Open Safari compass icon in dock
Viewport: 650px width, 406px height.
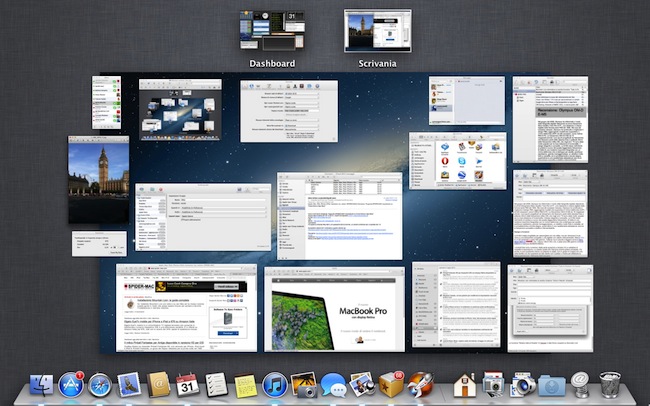[x=100, y=385]
